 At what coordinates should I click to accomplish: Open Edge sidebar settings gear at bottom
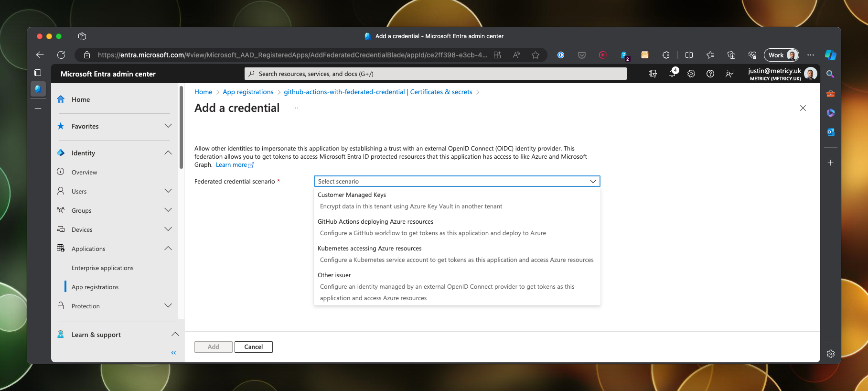[x=831, y=354]
